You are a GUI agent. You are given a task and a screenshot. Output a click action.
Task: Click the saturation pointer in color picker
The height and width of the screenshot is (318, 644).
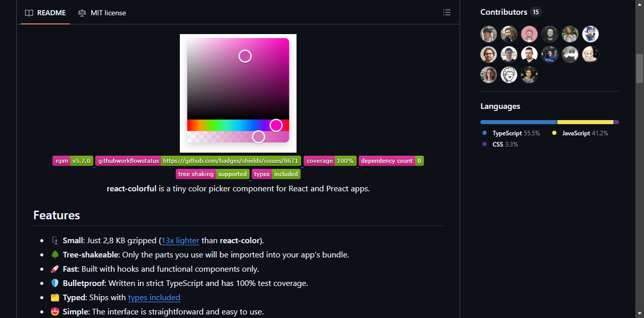pos(245,56)
